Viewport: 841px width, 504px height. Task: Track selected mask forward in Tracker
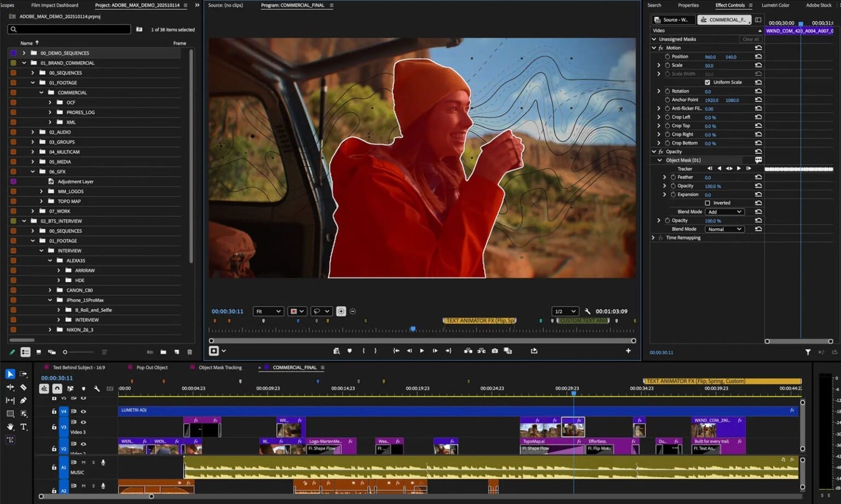click(739, 169)
